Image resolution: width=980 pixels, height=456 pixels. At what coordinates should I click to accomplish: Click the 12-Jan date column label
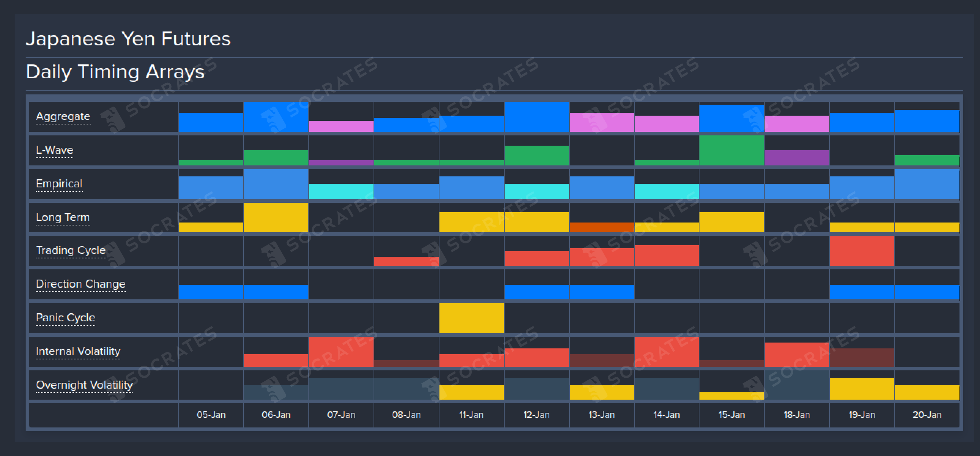[x=537, y=415]
